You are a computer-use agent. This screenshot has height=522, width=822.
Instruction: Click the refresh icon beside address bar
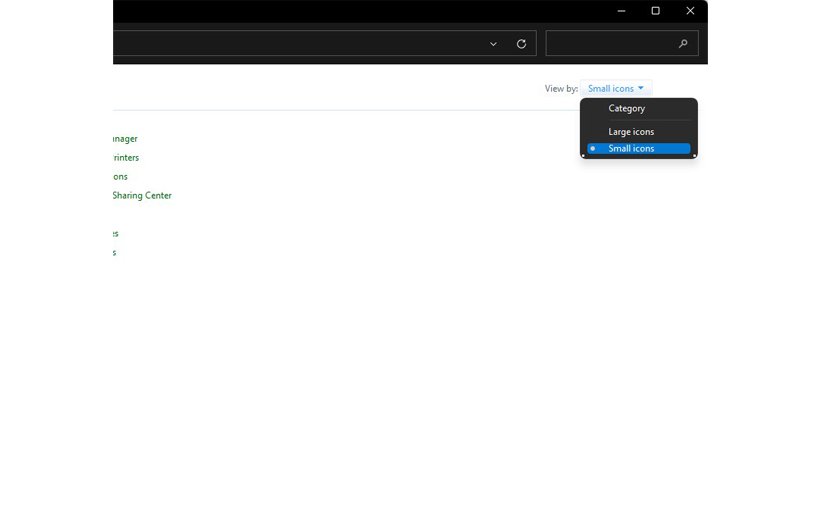click(x=521, y=44)
